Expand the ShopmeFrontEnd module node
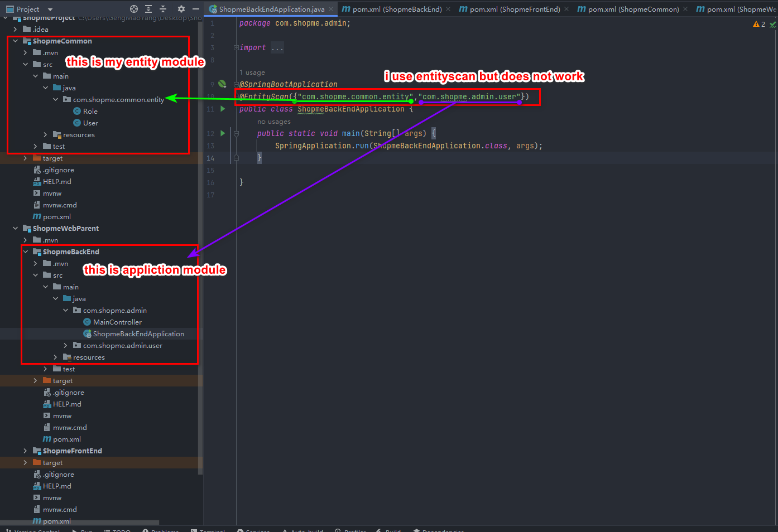 [25, 451]
